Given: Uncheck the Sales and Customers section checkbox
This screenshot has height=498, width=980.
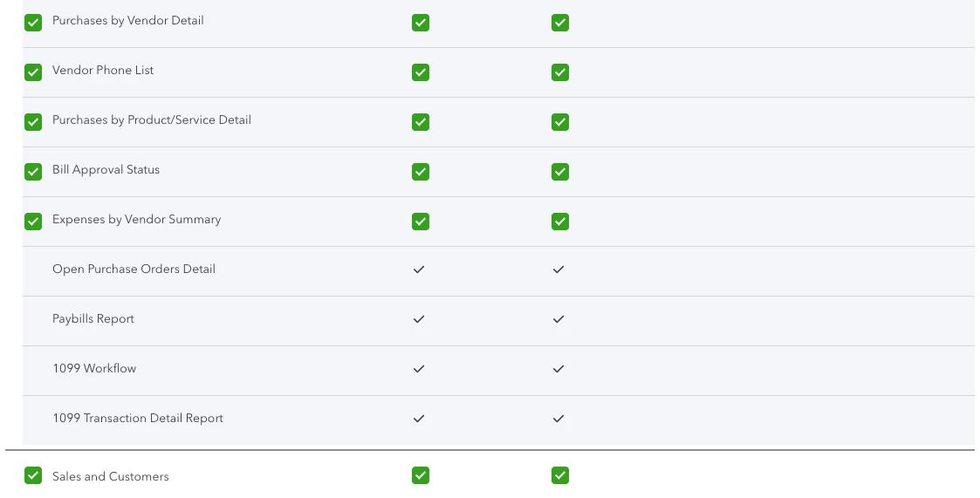Looking at the screenshot, I should pyautogui.click(x=33, y=475).
